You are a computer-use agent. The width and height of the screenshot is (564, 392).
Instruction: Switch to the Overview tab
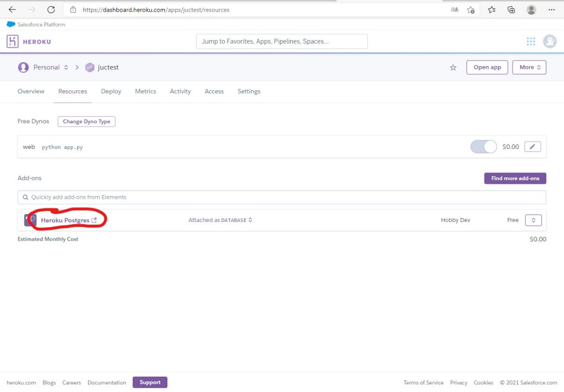[31, 91]
